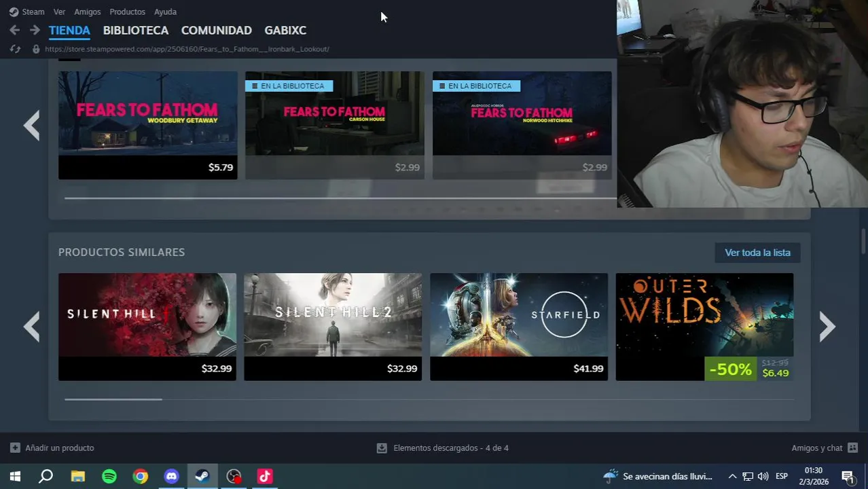Open the Steam menu
Viewport: 868px width, 489px height.
(33, 12)
